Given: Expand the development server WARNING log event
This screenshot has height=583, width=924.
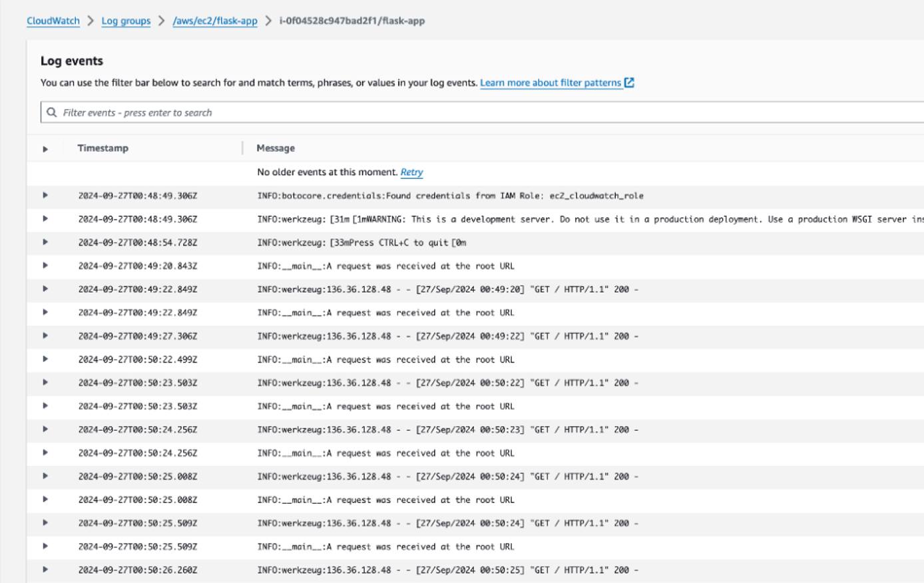Looking at the screenshot, I should click(44, 219).
